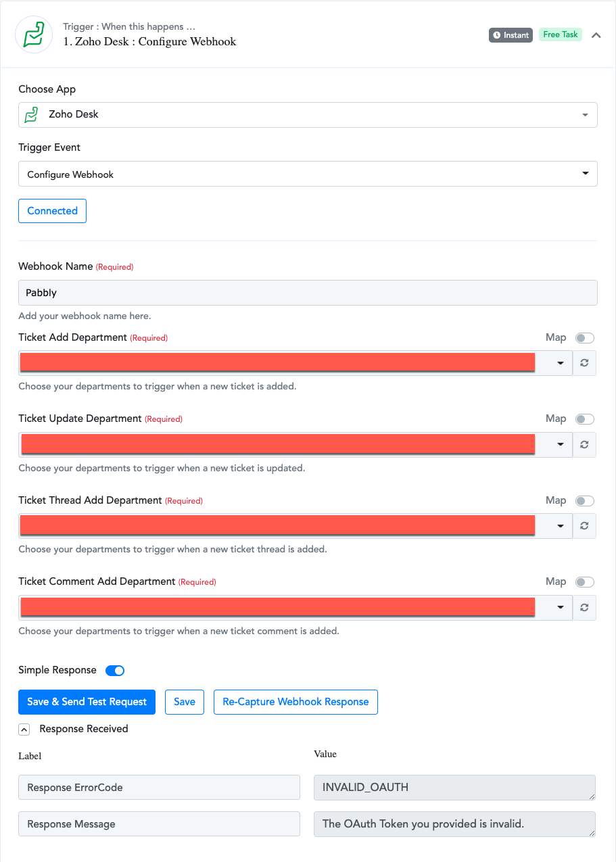Refresh Ticket Comment Add Department list
Screen dimensions: 616x862
[x=584, y=607]
